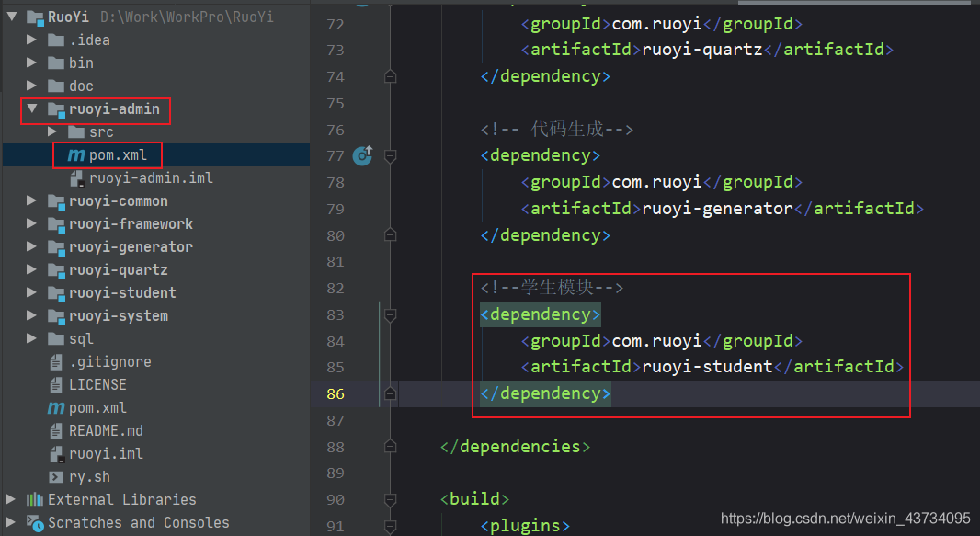
Task: Fold the dependency block starting at line 83
Action: click(x=390, y=314)
